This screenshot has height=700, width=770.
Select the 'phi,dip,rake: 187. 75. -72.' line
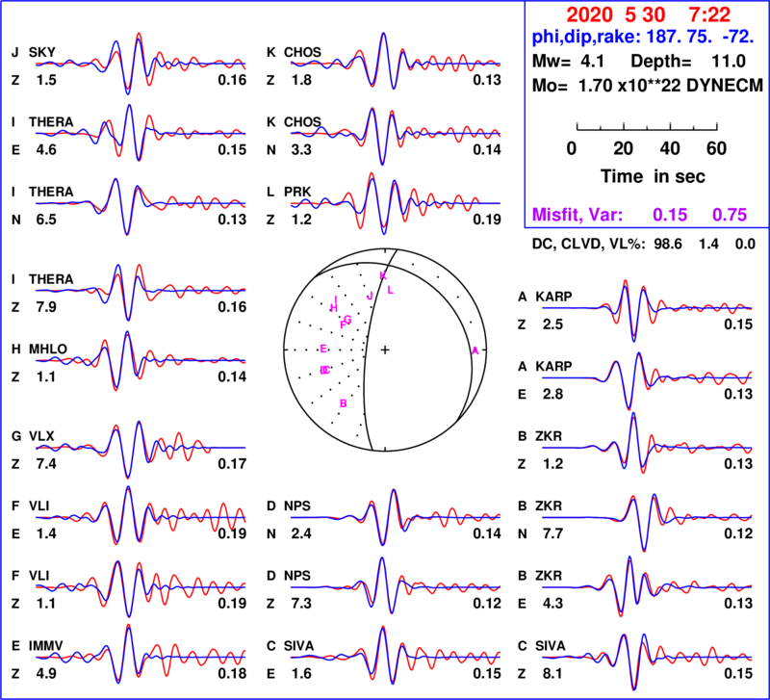pyautogui.click(x=643, y=37)
